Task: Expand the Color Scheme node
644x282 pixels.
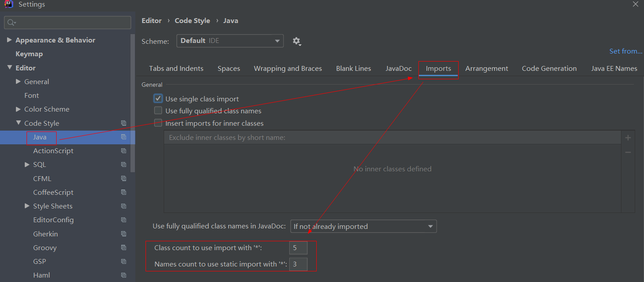Action: pyautogui.click(x=18, y=109)
